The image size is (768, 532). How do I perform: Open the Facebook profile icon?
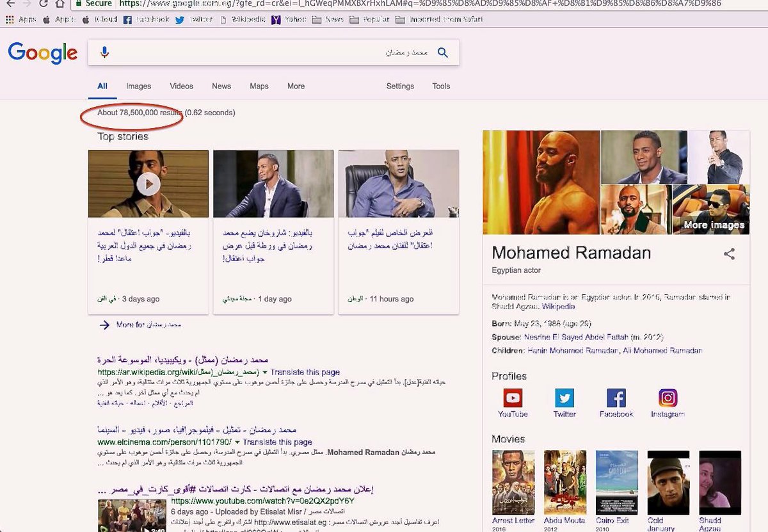[x=616, y=398]
